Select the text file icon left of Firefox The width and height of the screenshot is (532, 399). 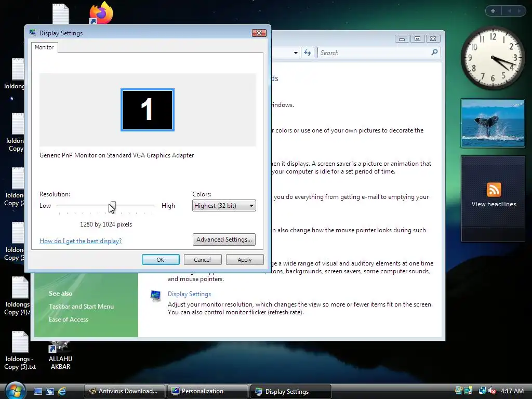61,13
